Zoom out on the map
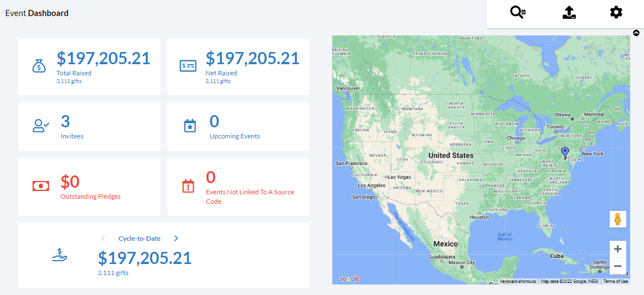This screenshot has height=295, width=644. (x=617, y=266)
